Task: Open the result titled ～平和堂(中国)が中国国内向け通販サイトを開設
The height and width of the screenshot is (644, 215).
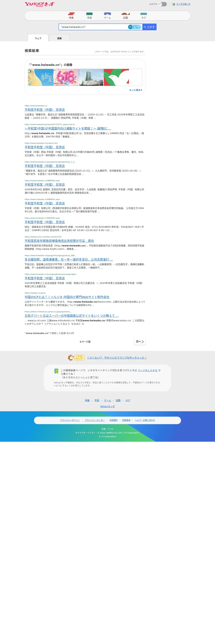Action: coord(68,129)
